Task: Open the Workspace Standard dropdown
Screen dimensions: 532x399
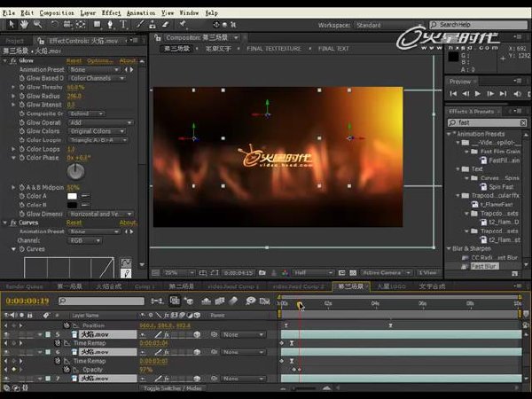Action: pyautogui.click(x=388, y=25)
